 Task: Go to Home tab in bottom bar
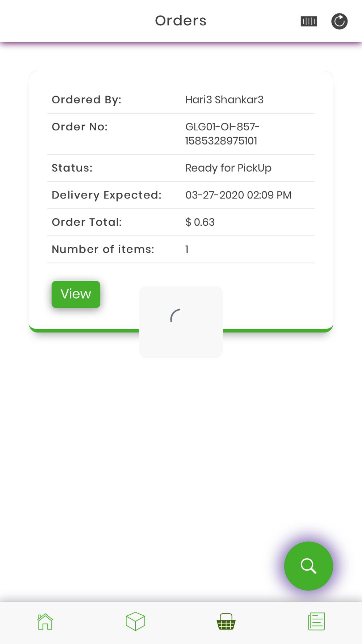coord(45,622)
